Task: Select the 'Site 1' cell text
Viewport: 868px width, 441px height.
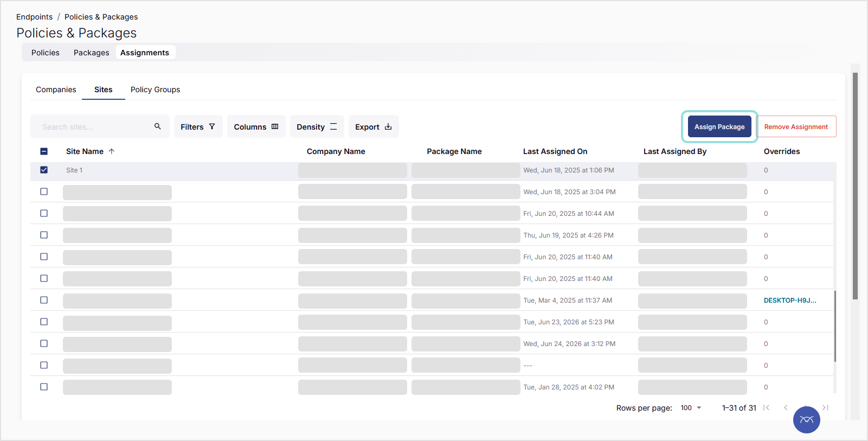Action: pos(74,170)
